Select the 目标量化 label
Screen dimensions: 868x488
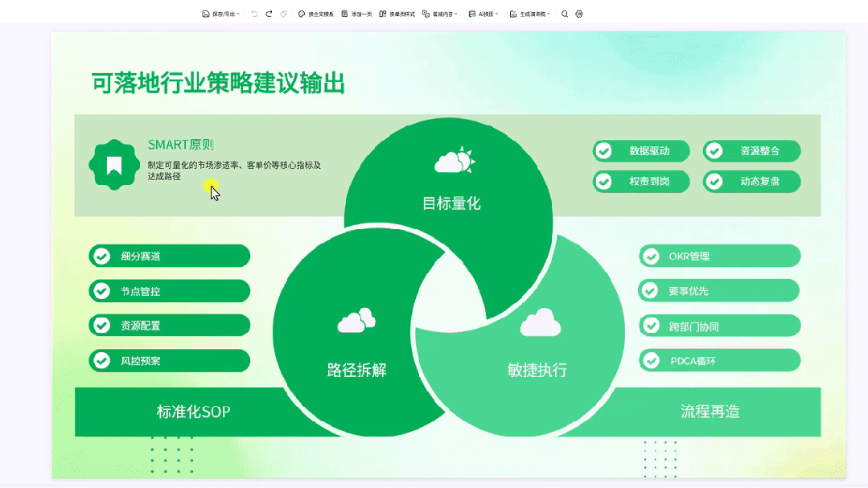click(x=451, y=203)
